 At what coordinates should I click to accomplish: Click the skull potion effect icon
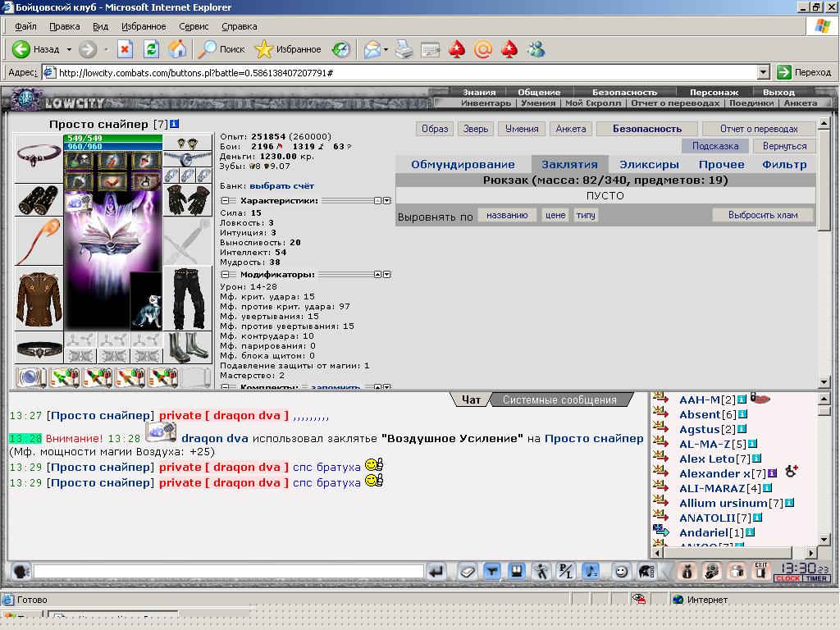80,162
